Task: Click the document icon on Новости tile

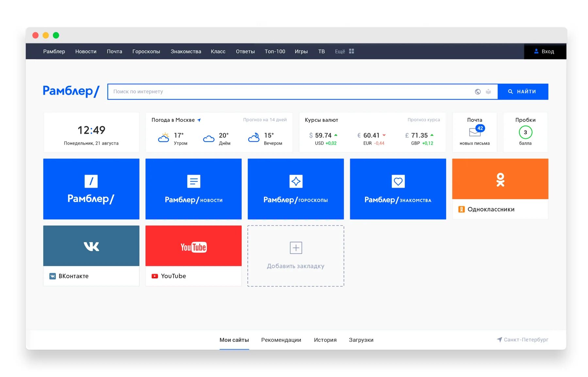Action: [194, 181]
